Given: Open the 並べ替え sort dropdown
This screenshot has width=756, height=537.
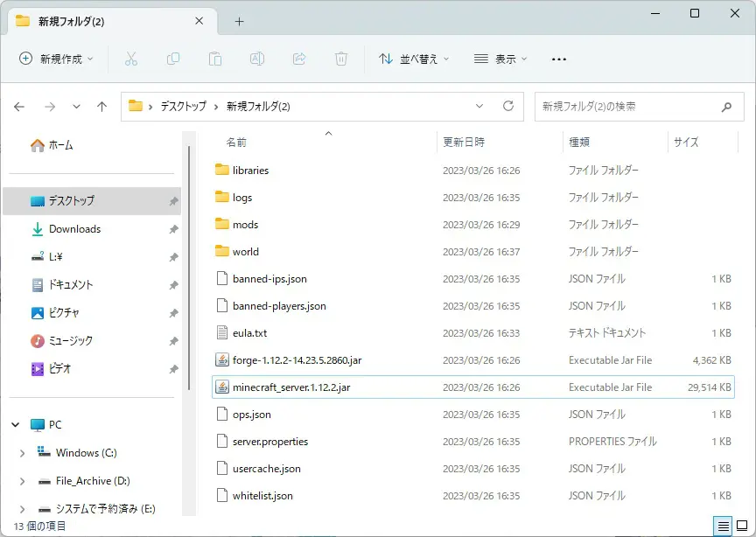Looking at the screenshot, I should pos(414,59).
